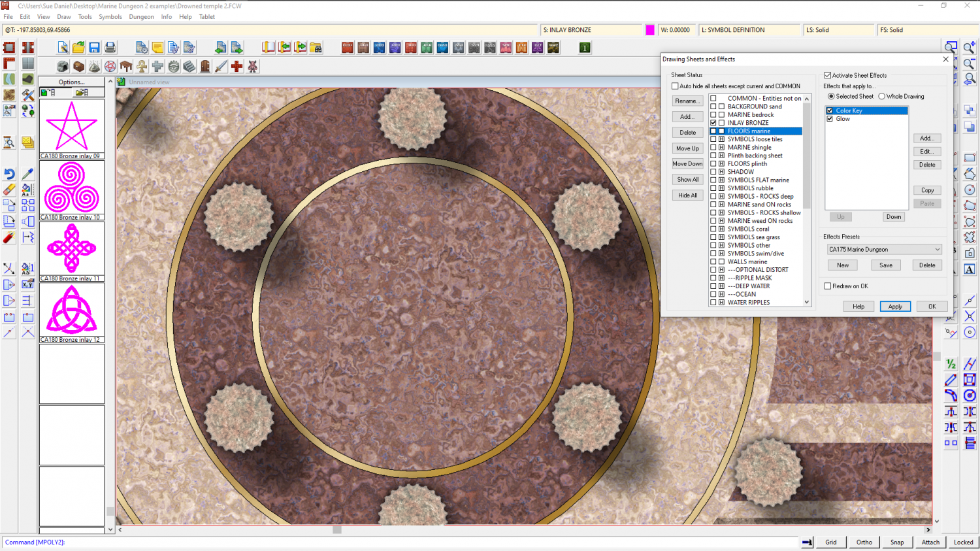
Task: Uncheck the INLAY BRONZE sheet checkbox
Action: click(713, 122)
